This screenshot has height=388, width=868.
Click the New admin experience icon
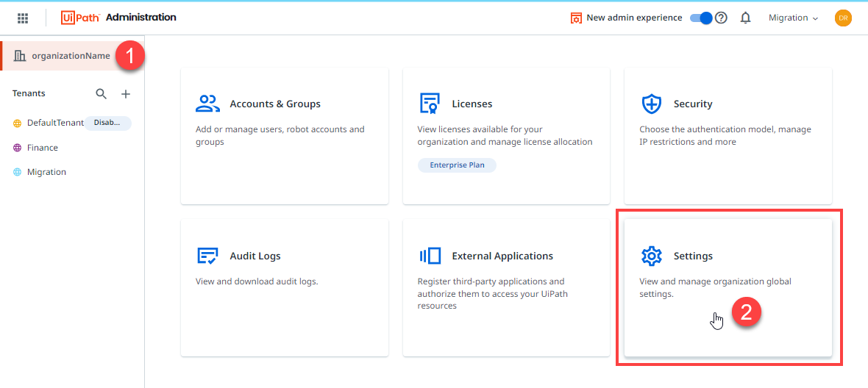(x=576, y=18)
